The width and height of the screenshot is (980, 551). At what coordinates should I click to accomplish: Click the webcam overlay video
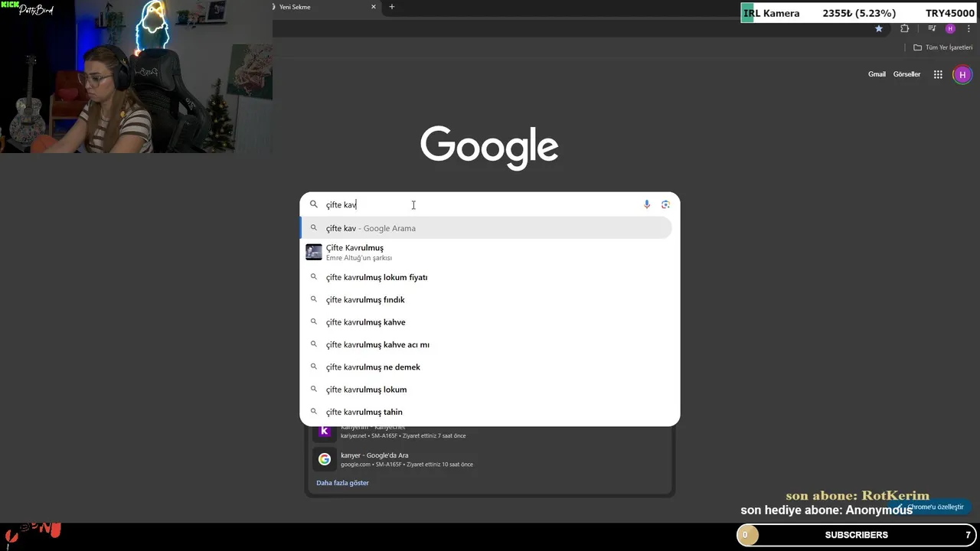(136, 77)
